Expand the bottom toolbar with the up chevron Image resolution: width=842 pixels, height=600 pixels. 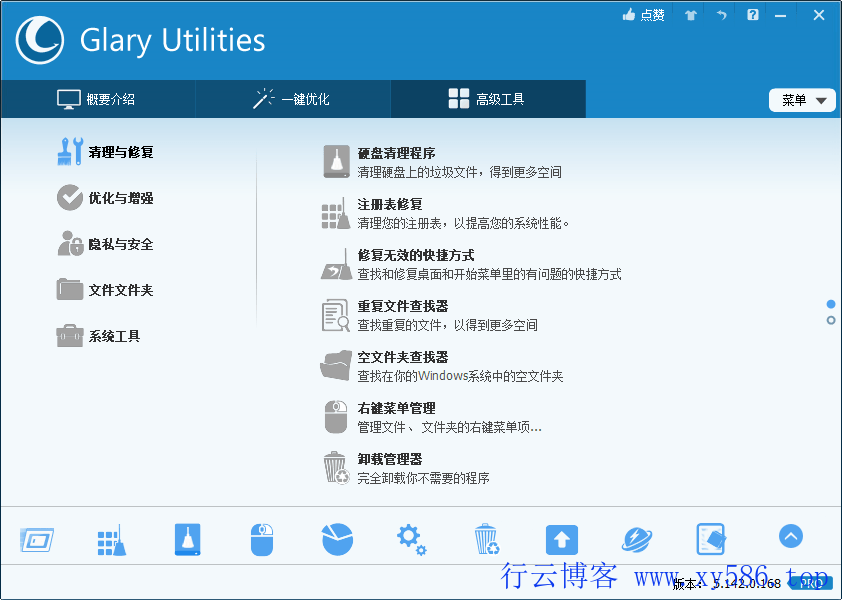[790, 536]
